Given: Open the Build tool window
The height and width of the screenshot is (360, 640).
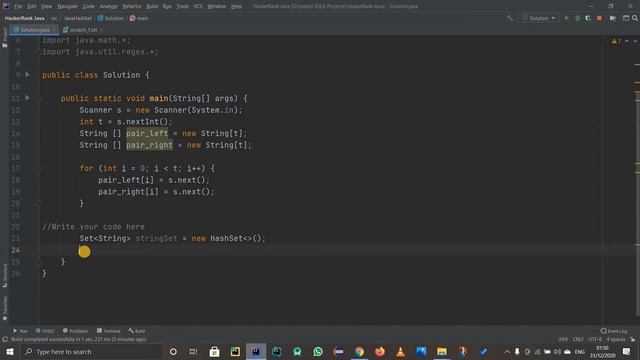Looking at the screenshot, I should tap(137, 331).
